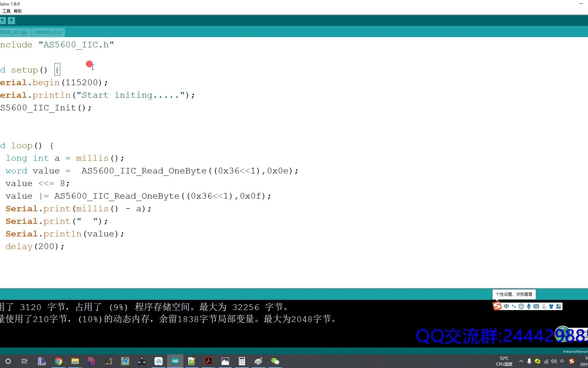Open the Sogou emoji smiley panel
Screen dimensions: 588x368
point(521,306)
